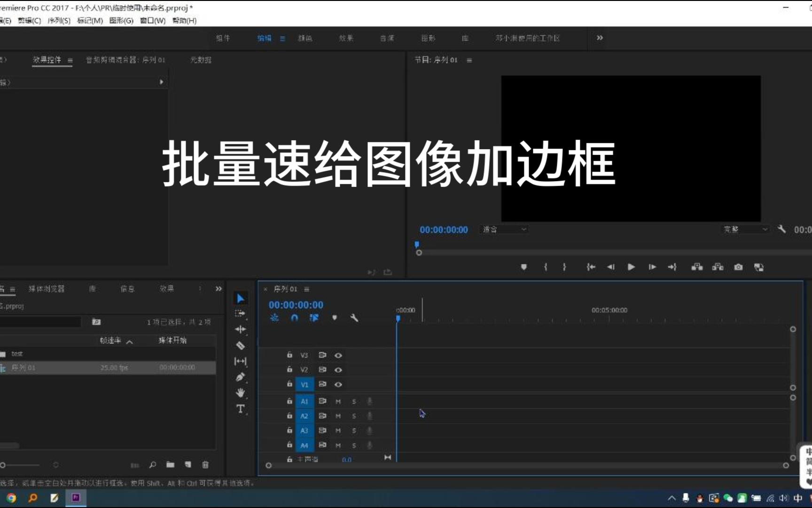Mute the A1 audio track
This screenshot has height=508, width=812.
(x=338, y=401)
